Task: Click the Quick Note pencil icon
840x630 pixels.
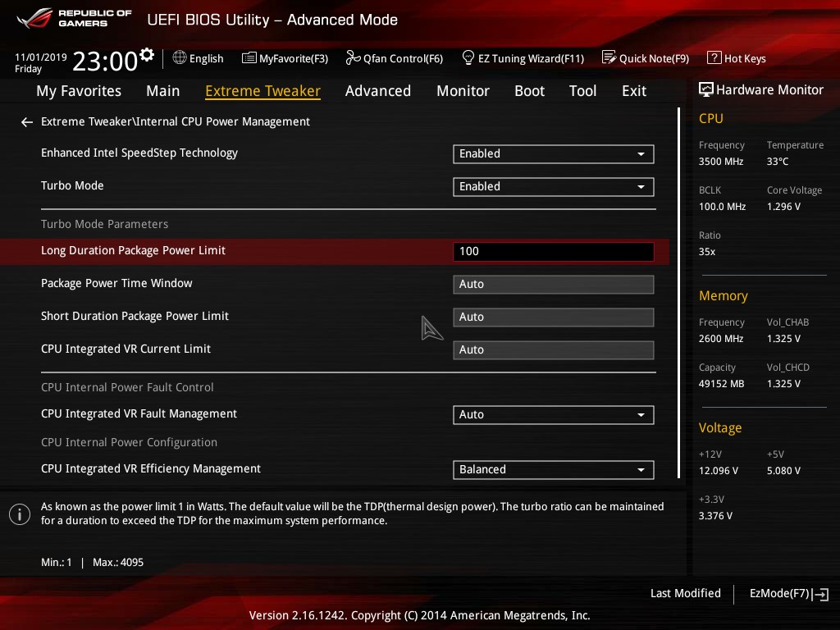Action: [x=609, y=57]
